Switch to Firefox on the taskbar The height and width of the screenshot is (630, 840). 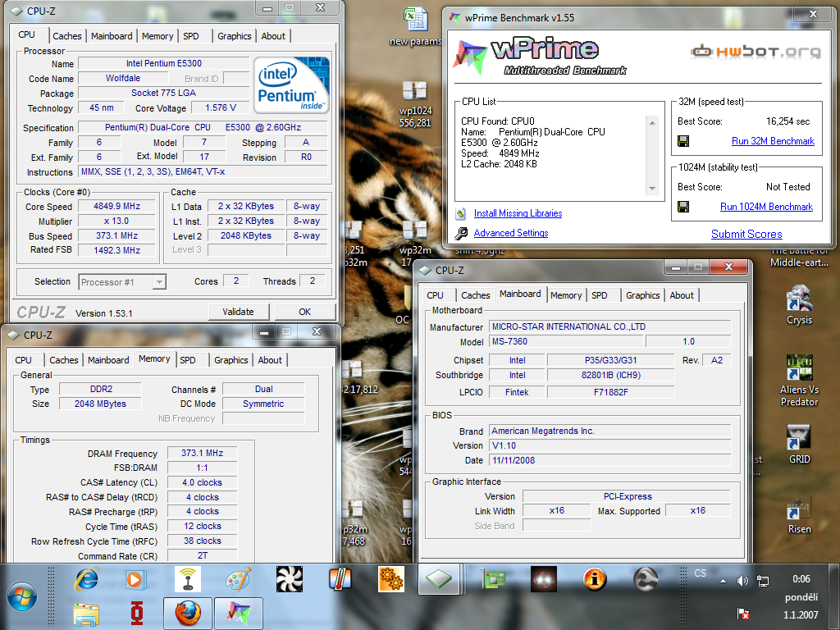(188, 614)
